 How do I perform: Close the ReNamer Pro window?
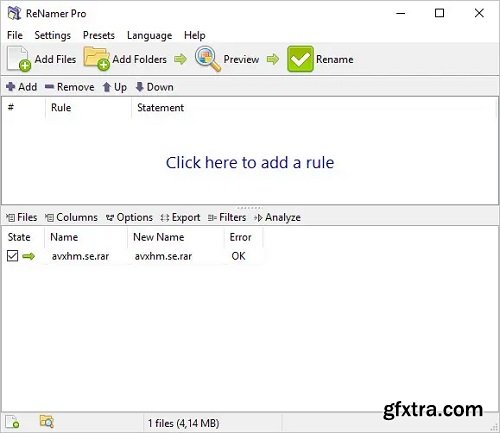tap(479, 13)
